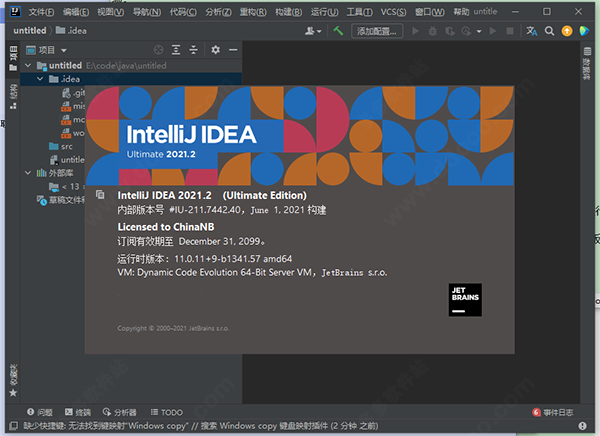Open the VCS(S) menu
This screenshot has width=600, height=436.
pyautogui.click(x=393, y=12)
